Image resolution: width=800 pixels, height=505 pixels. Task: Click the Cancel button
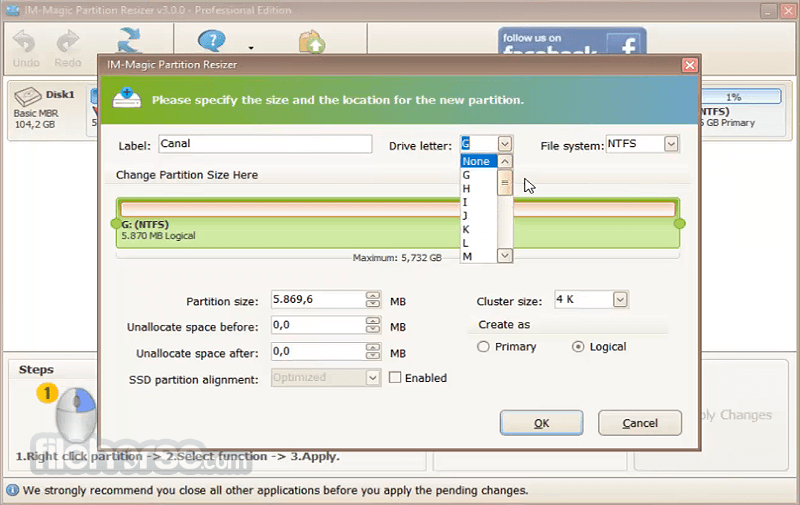pyautogui.click(x=640, y=423)
